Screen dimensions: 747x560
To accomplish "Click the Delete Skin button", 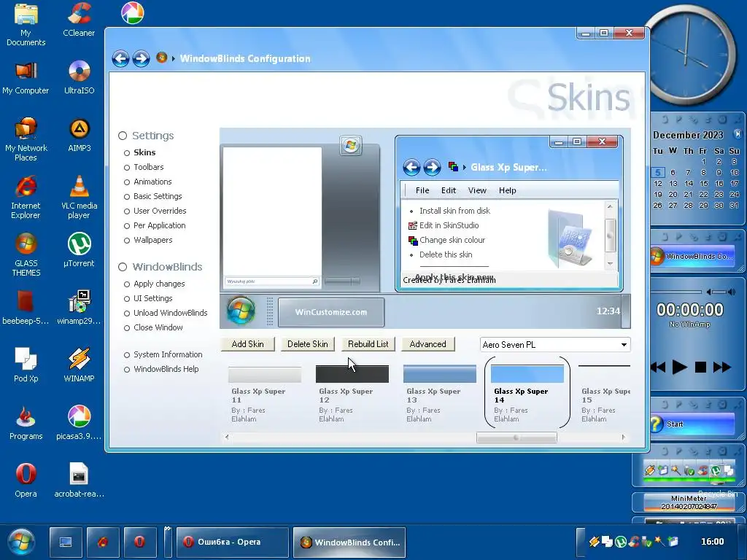I will point(308,344).
